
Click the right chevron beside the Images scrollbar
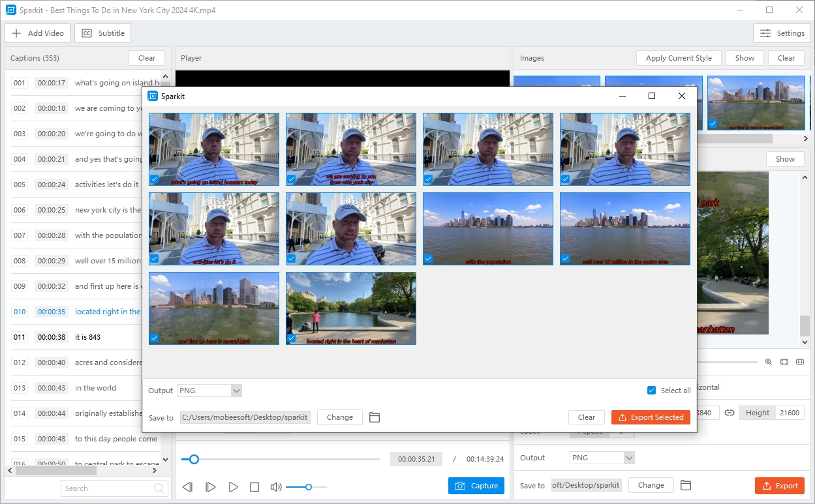[807, 138]
